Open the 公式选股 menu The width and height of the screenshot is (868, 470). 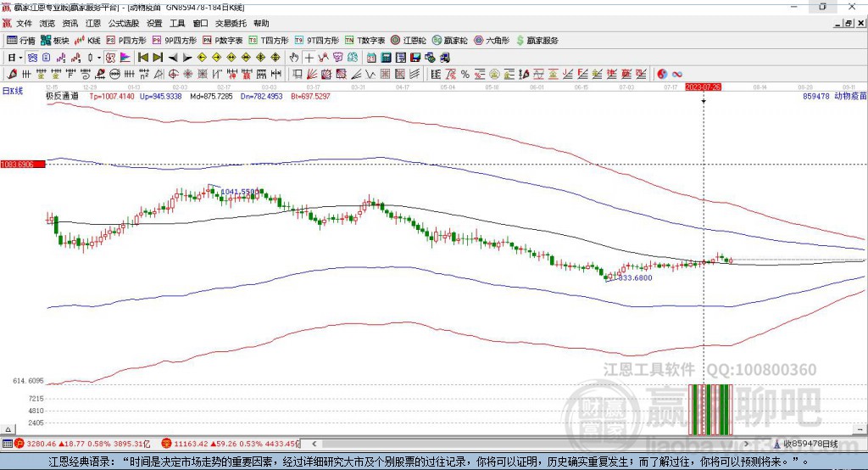coord(124,23)
